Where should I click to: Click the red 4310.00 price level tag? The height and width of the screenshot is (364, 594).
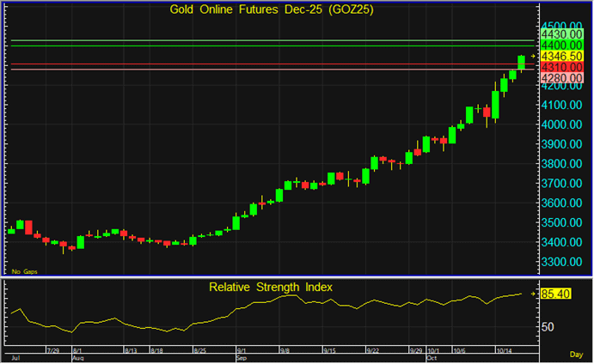coord(559,66)
